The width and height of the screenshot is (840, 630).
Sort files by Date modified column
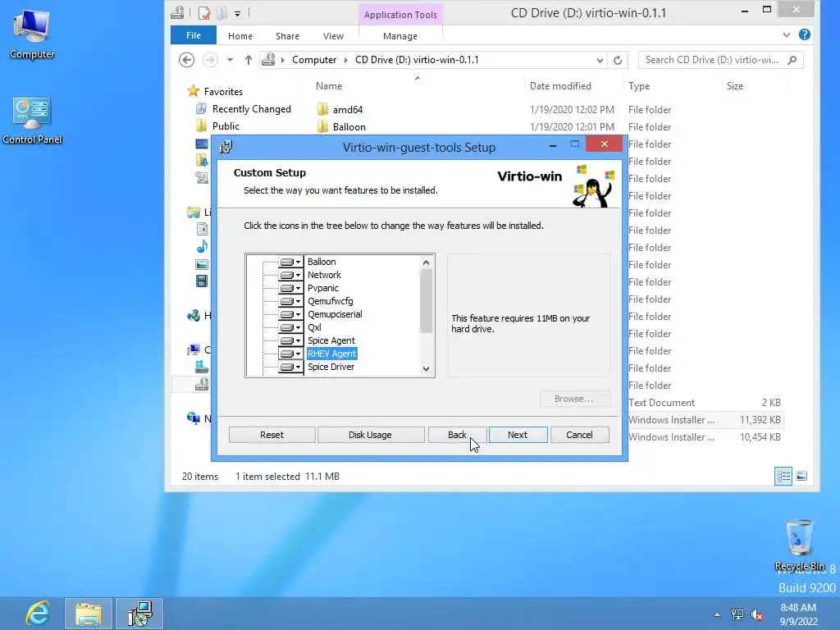tap(560, 85)
